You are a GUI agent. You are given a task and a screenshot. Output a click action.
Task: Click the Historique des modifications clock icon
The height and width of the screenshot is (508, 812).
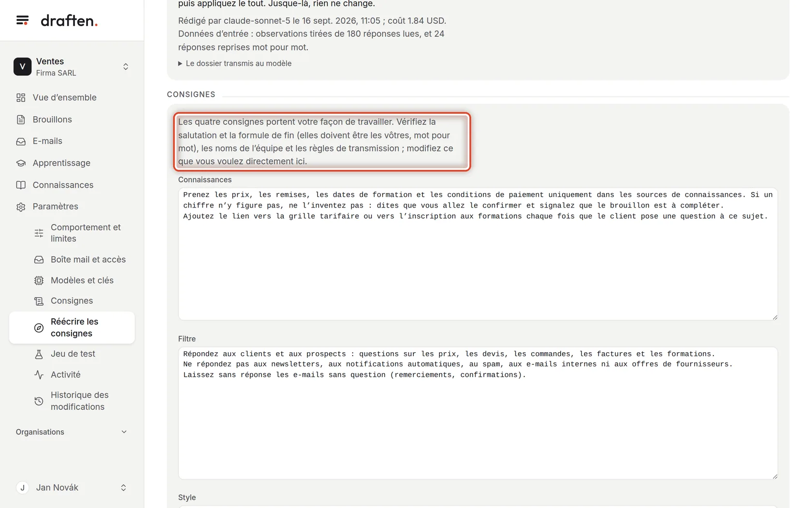pyautogui.click(x=39, y=401)
